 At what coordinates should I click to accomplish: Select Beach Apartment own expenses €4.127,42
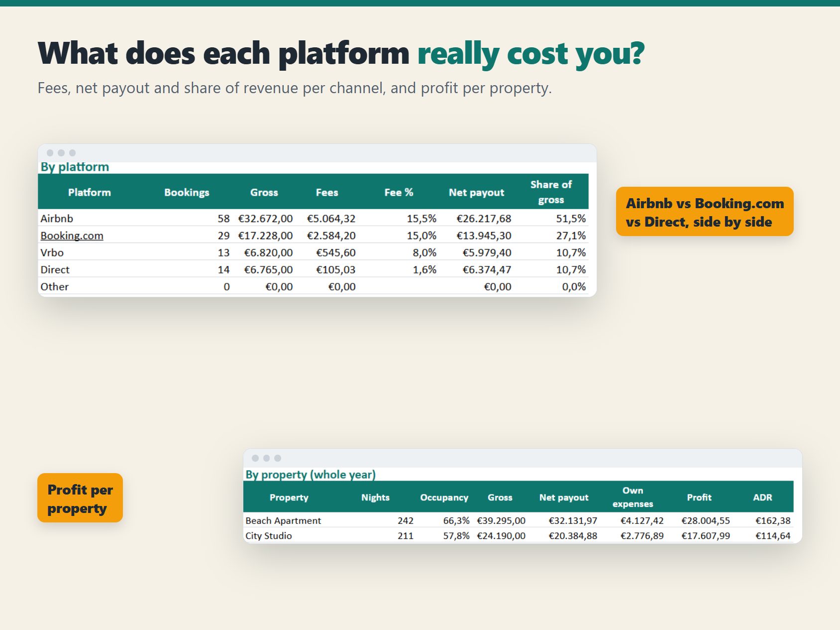(642, 520)
